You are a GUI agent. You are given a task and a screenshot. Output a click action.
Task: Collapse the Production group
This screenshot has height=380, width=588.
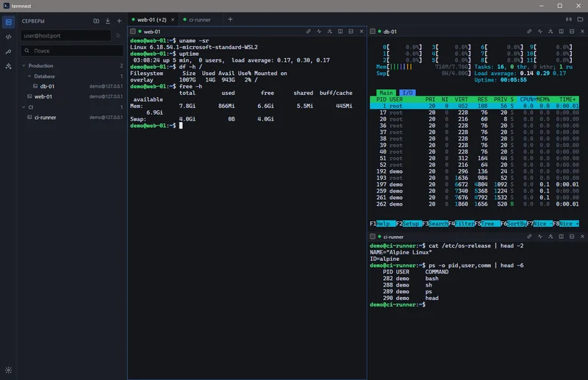pos(24,65)
